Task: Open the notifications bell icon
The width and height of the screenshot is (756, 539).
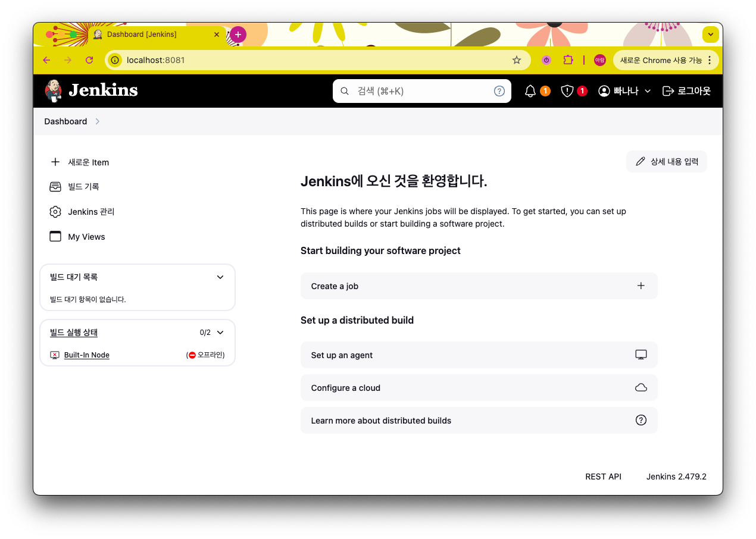Action: point(530,91)
